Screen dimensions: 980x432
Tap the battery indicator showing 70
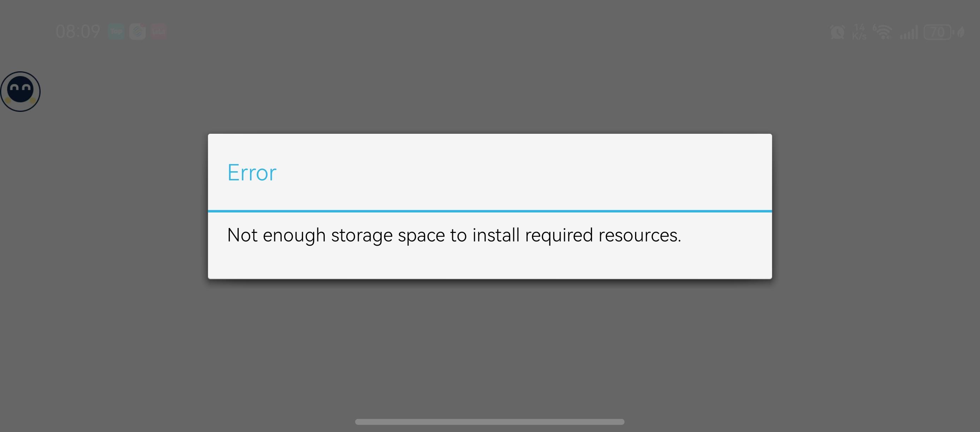[938, 32]
